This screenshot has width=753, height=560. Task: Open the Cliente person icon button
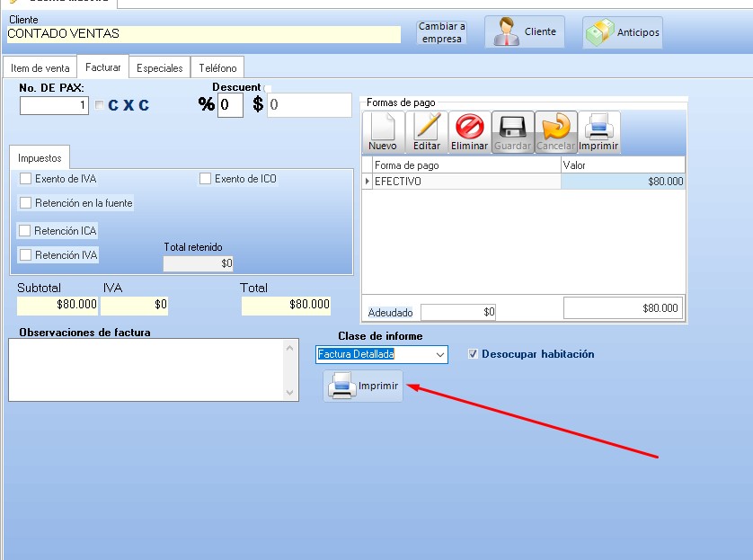(x=526, y=32)
